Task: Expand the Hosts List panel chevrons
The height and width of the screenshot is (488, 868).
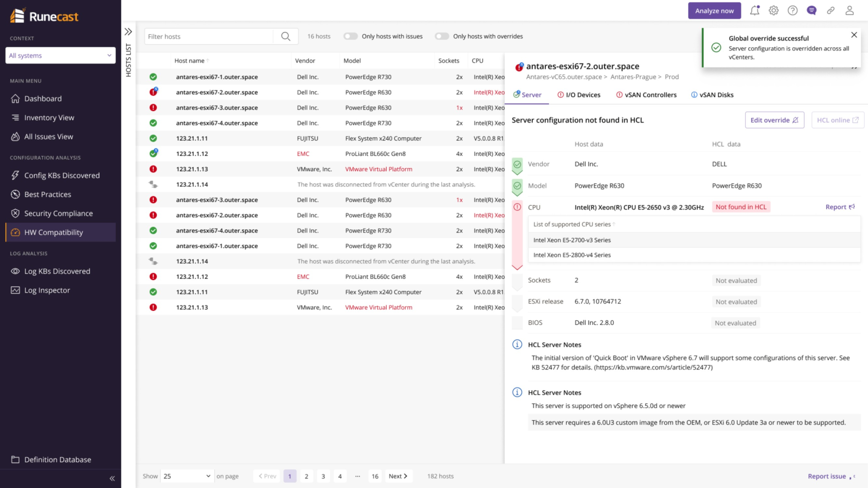Action: point(128,32)
